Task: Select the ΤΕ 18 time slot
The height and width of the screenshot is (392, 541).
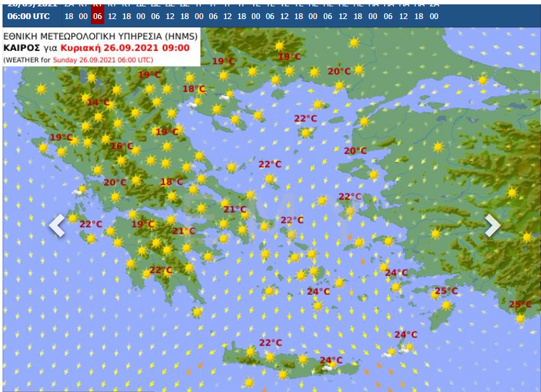Action: (299, 17)
